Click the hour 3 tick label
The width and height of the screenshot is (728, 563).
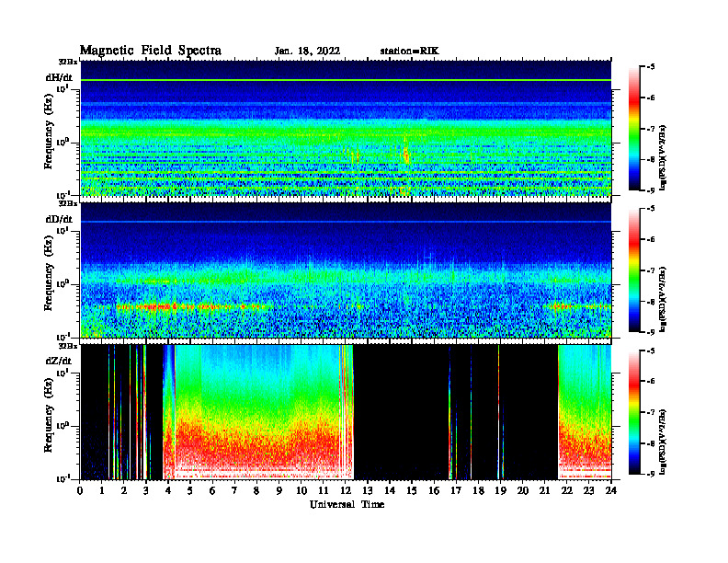click(x=146, y=491)
